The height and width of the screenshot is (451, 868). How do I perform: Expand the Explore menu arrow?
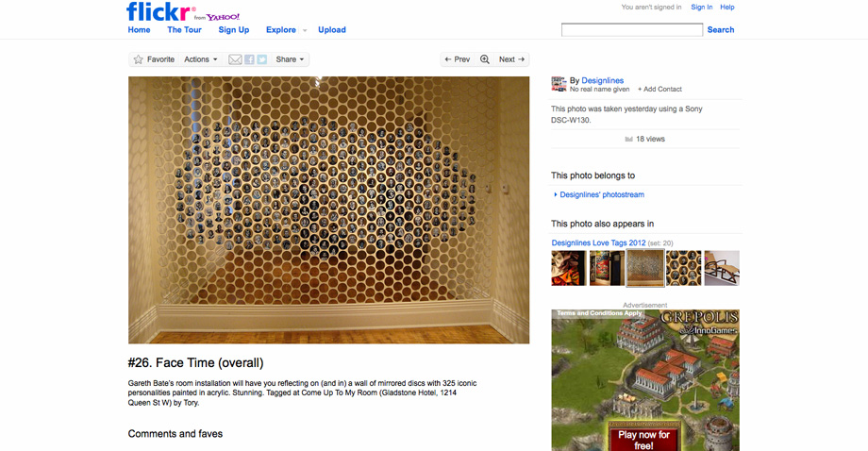[305, 30]
